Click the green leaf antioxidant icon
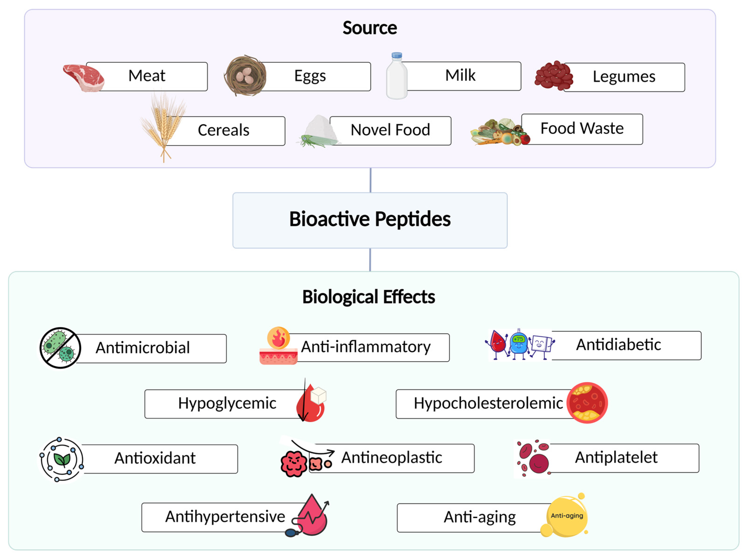The width and height of the screenshot is (750, 560). 62,459
